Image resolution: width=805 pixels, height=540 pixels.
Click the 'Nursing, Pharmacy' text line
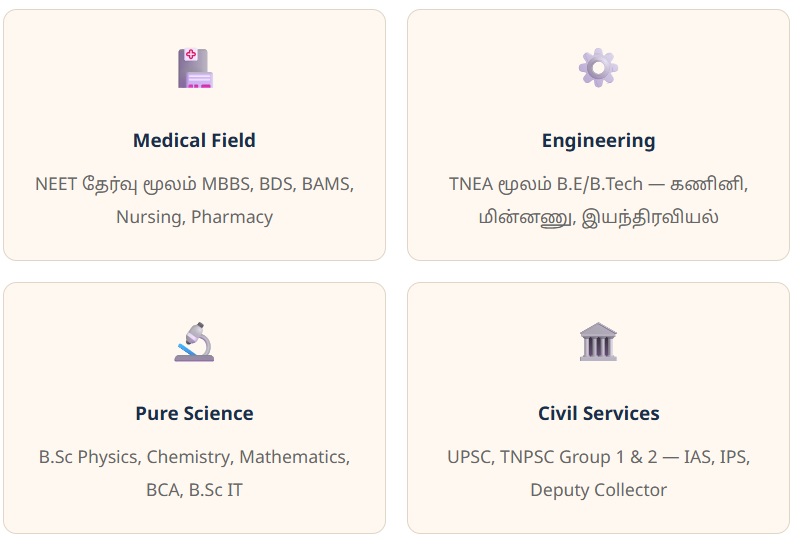194,217
